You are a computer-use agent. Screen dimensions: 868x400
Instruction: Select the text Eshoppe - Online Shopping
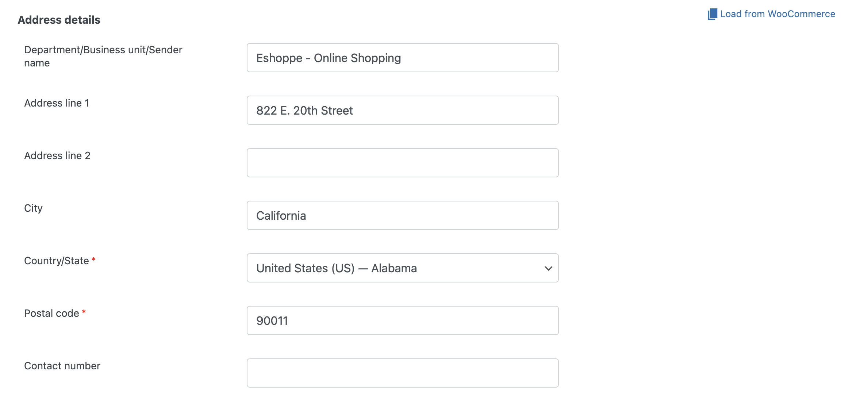click(x=329, y=57)
